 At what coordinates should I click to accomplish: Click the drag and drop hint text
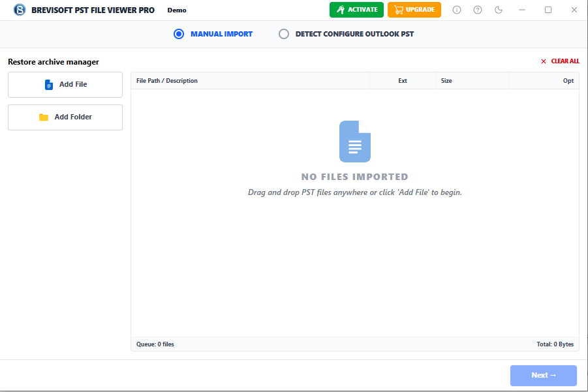click(x=355, y=192)
